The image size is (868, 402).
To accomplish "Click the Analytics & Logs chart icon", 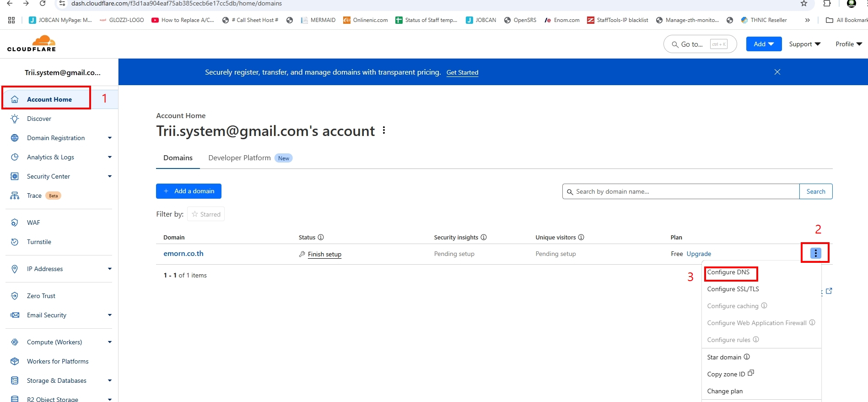I will (15, 157).
